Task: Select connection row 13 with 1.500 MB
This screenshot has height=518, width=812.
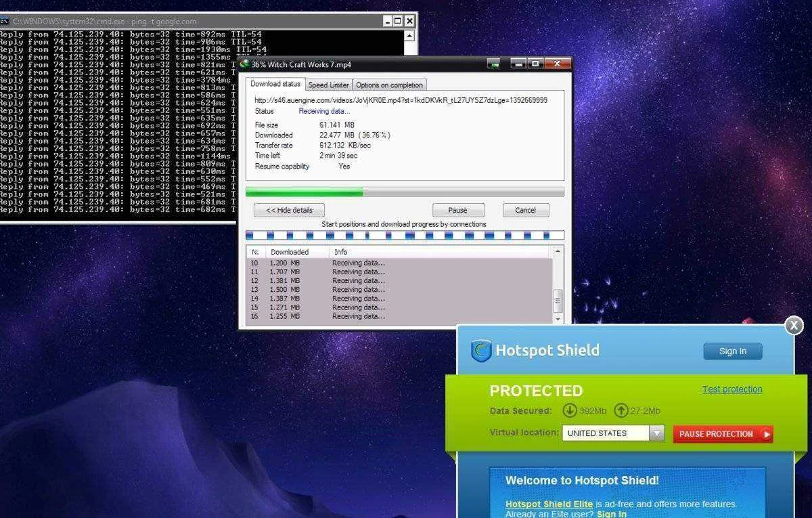Action: coord(399,289)
